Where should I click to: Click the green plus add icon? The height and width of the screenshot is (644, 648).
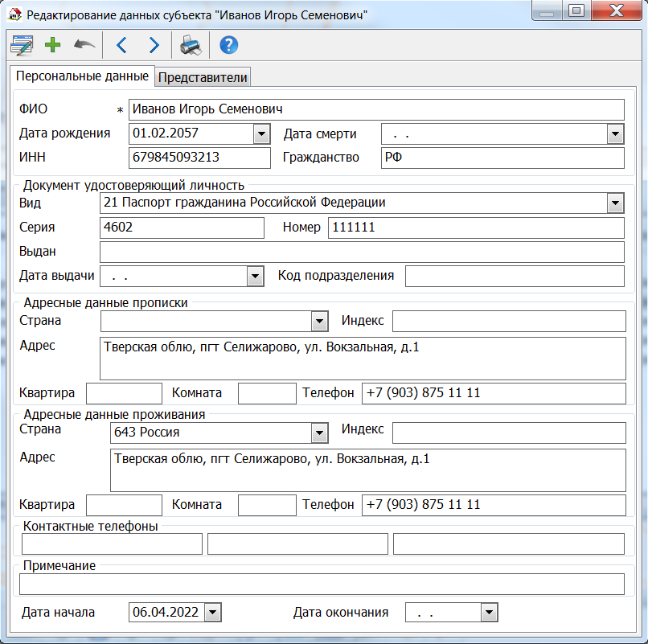click(x=53, y=45)
